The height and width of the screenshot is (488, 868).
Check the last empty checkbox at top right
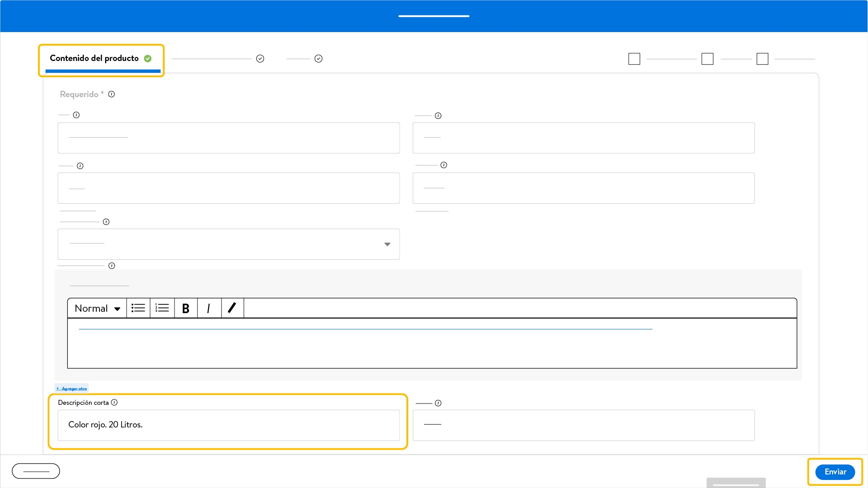click(x=762, y=59)
